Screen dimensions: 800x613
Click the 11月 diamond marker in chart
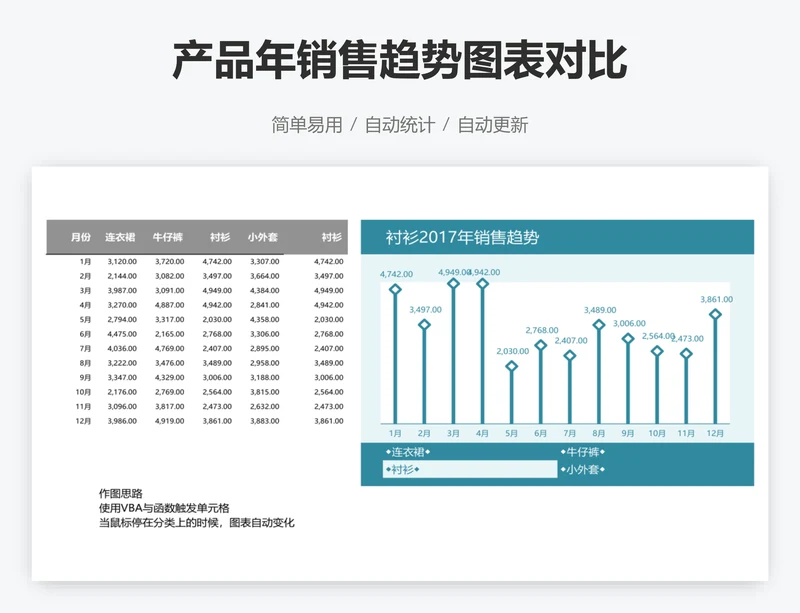tap(686, 354)
